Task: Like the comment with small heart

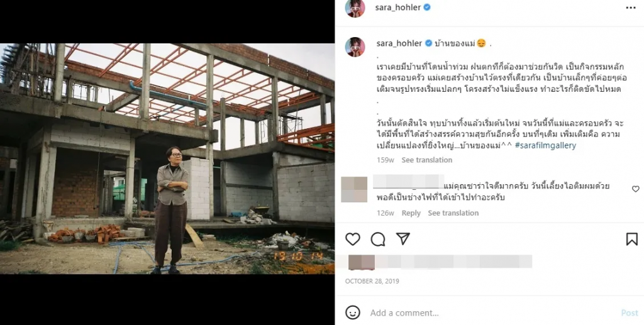Action: click(635, 189)
